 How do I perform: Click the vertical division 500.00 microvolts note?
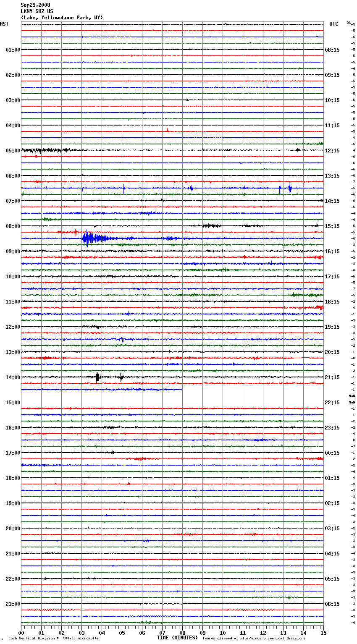pos(53,639)
